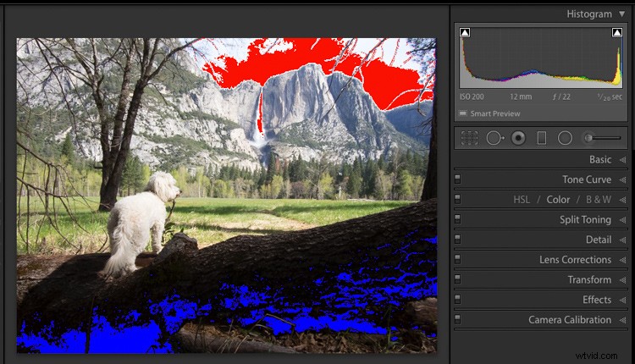This screenshot has width=635, height=364.
Task: Toggle the Detail panel on/off switch
Action: click(x=457, y=239)
